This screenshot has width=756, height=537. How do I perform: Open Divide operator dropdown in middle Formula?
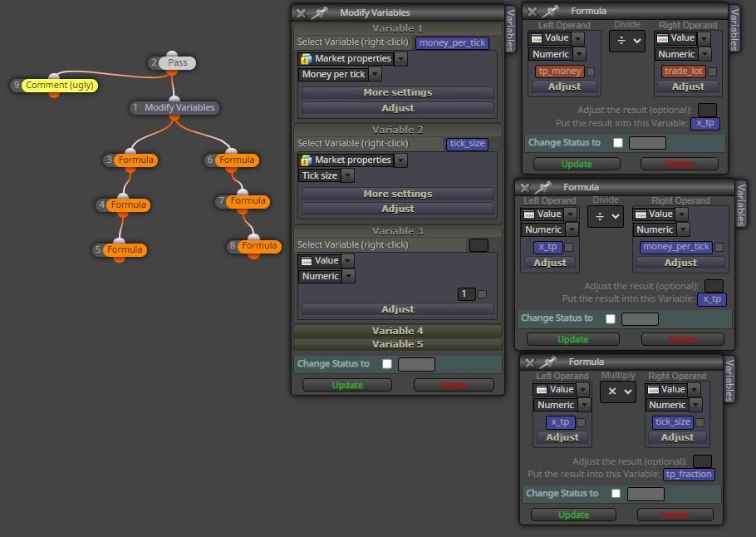pyautogui.click(x=606, y=217)
